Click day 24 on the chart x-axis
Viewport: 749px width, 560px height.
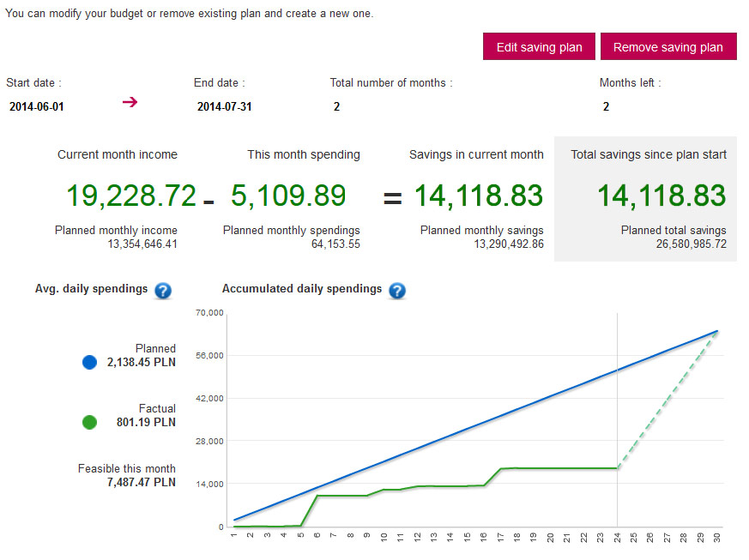pos(618,539)
